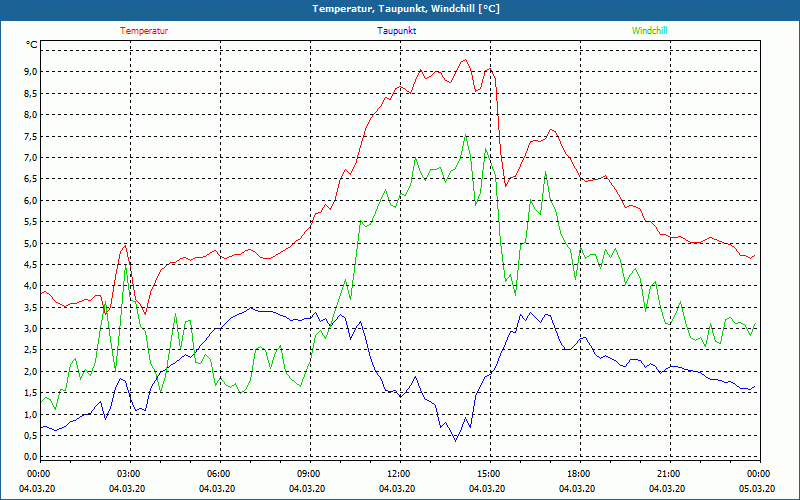The height and width of the screenshot is (500, 800).
Task: Click the red Temperatur legend label
Action: 144,31
